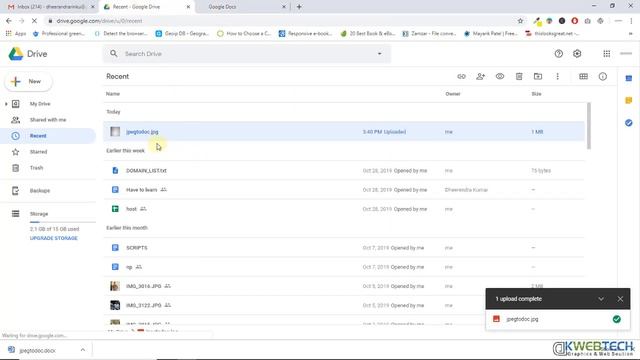Image resolution: width=640 pixels, height=360 pixels.
Task: Click the Get shareable link icon
Action: [461, 76]
